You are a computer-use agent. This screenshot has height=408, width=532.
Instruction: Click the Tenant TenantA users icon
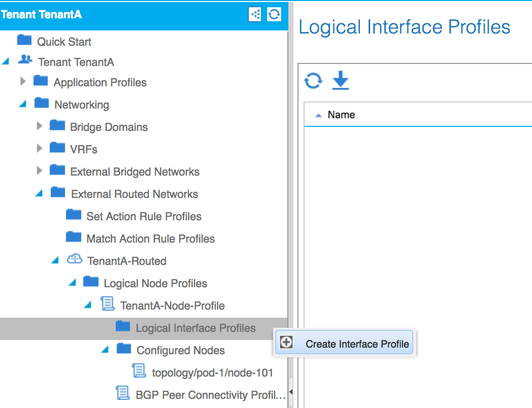coord(25,59)
